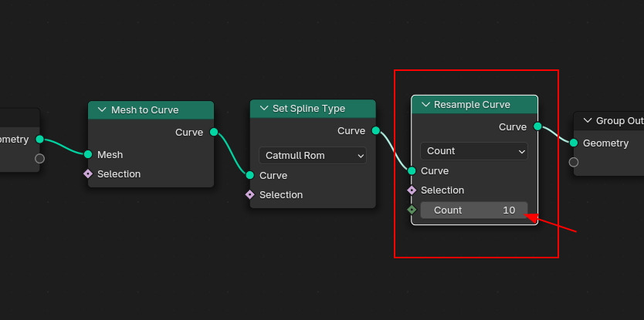Click the Geometry label in Group Output

coord(605,143)
